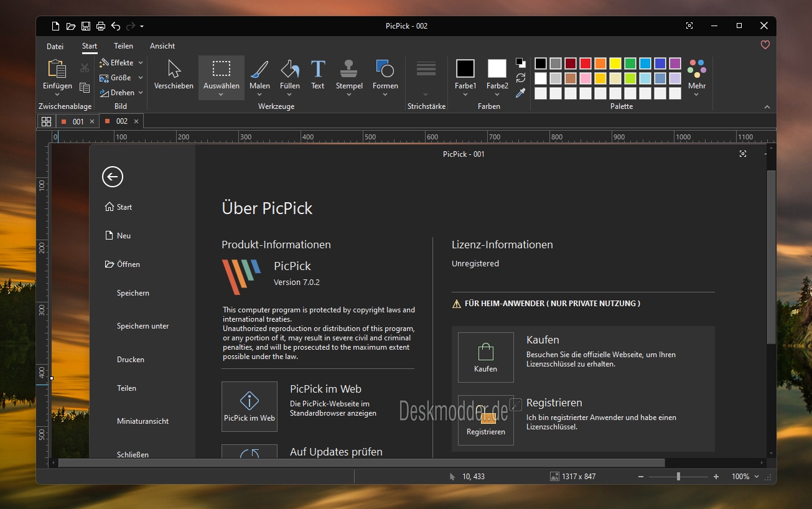Select the Verschieben pointer tool
812x509 pixels.
pyautogui.click(x=174, y=75)
